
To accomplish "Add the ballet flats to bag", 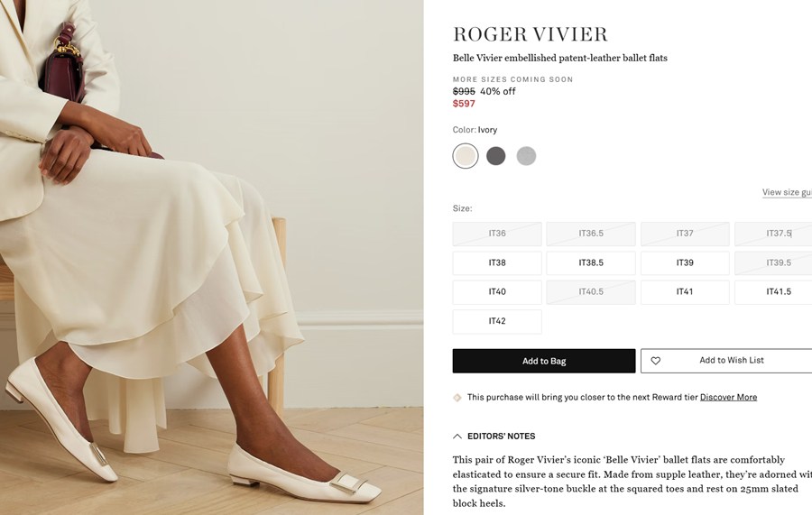I will click(x=544, y=361).
